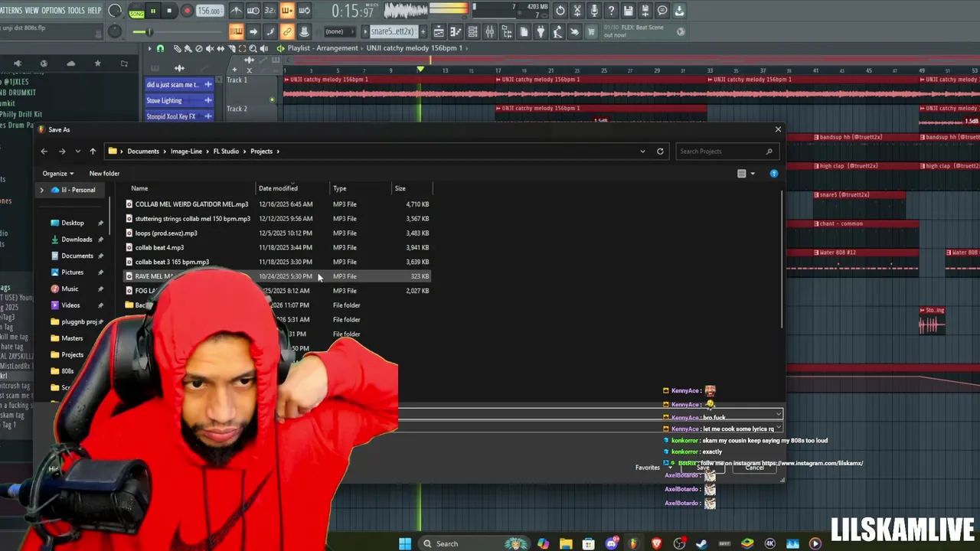Open the HELP menu
Screen dimensions: 980x551
pos(94,10)
